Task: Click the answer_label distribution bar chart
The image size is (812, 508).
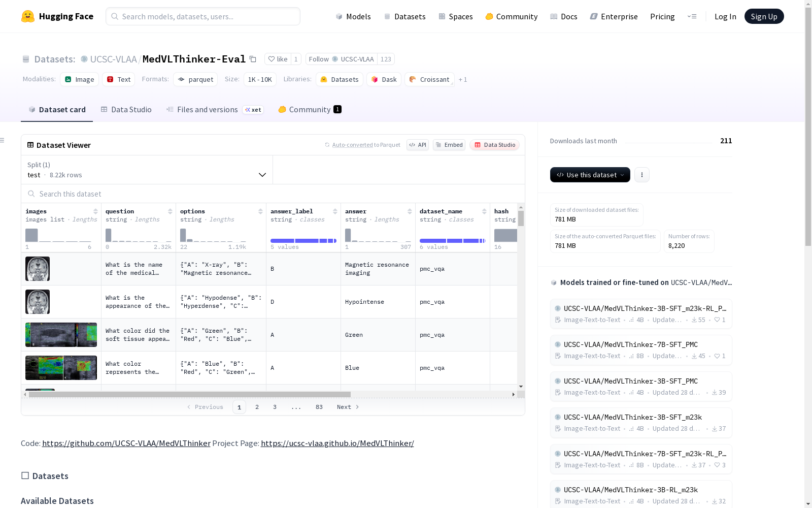Action: coord(303,240)
